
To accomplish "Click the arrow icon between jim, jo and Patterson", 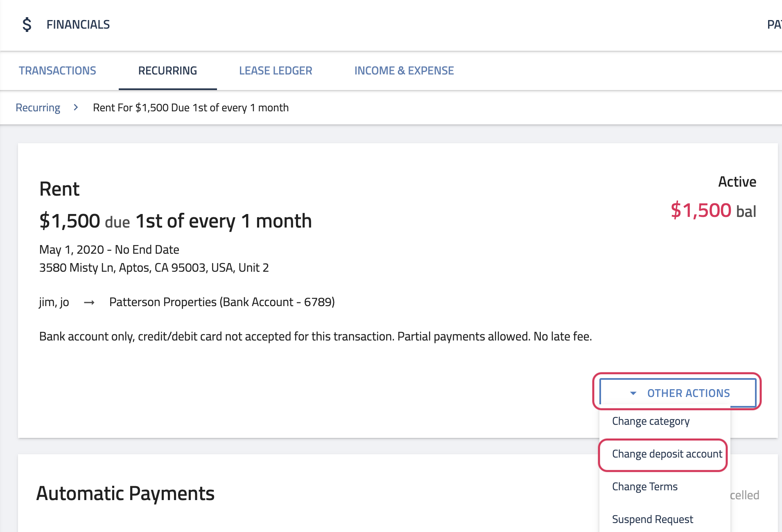I will (89, 302).
